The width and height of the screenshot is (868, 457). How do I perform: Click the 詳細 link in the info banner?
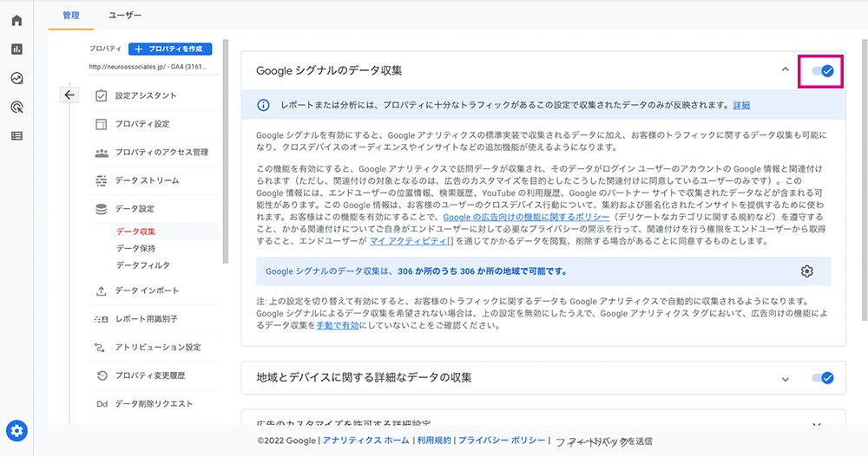point(742,105)
